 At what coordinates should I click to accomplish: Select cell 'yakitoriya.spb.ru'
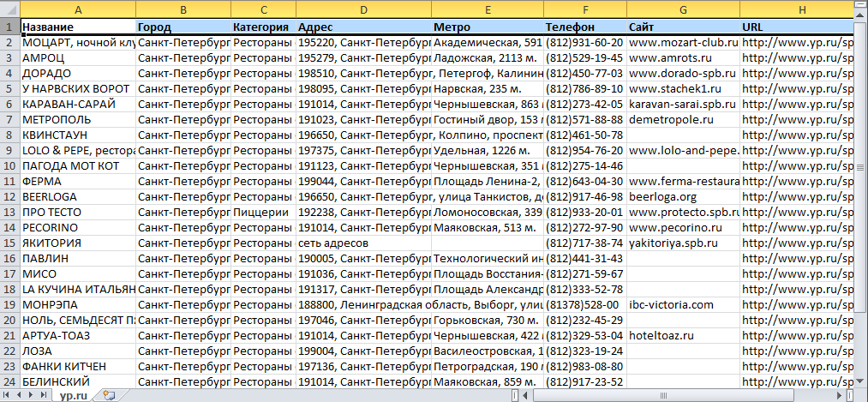point(683,243)
